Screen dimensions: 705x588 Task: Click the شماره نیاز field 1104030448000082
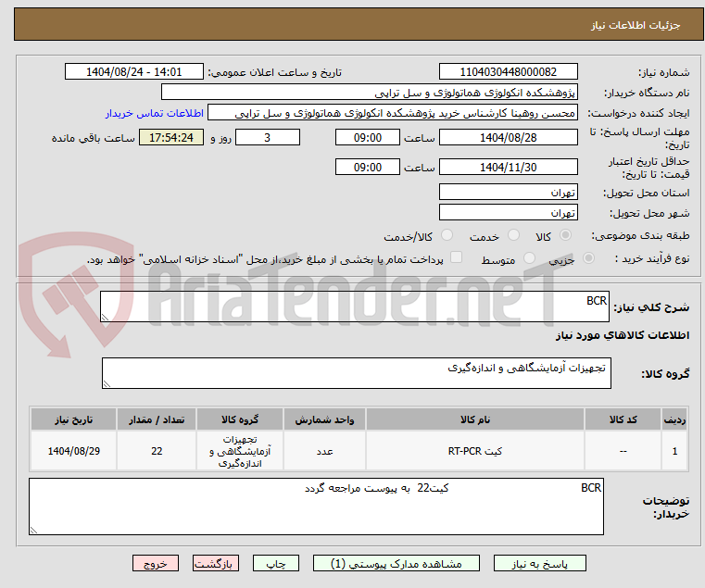coord(508,71)
